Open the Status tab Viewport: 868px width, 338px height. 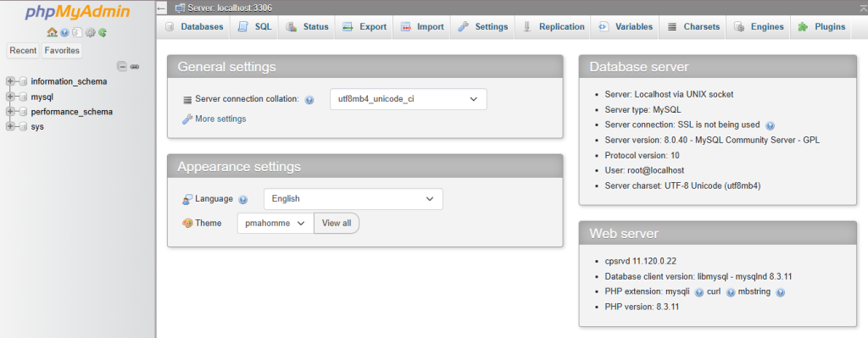307,26
